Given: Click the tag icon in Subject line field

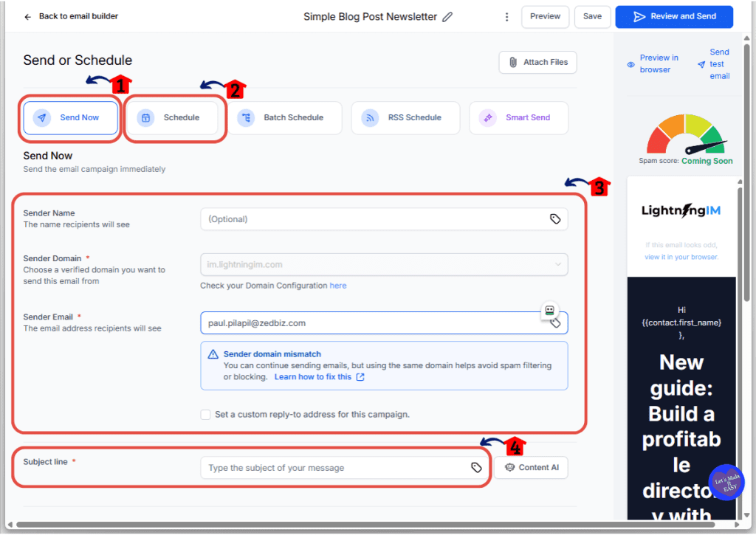Looking at the screenshot, I should [476, 467].
